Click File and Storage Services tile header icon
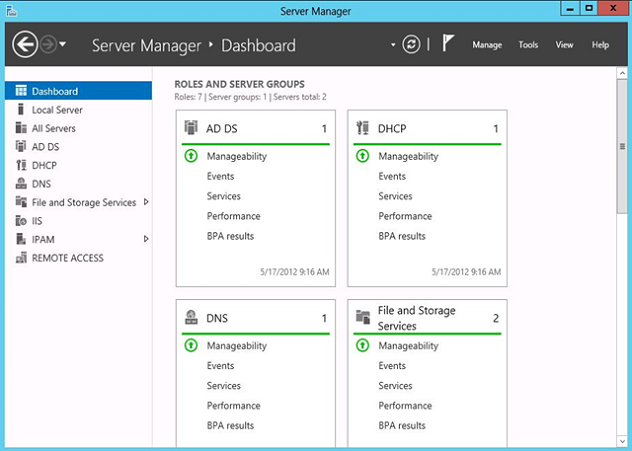The width and height of the screenshot is (632, 451). [x=363, y=317]
